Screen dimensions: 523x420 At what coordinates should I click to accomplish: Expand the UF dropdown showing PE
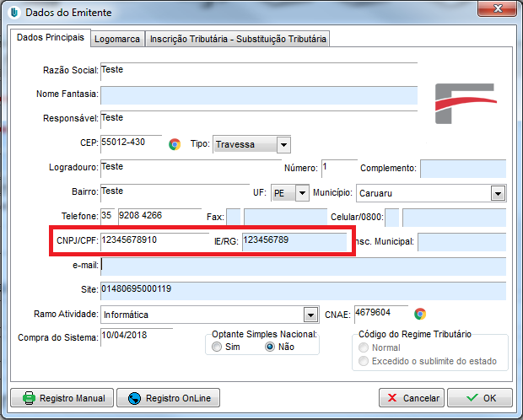pos(302,193)
